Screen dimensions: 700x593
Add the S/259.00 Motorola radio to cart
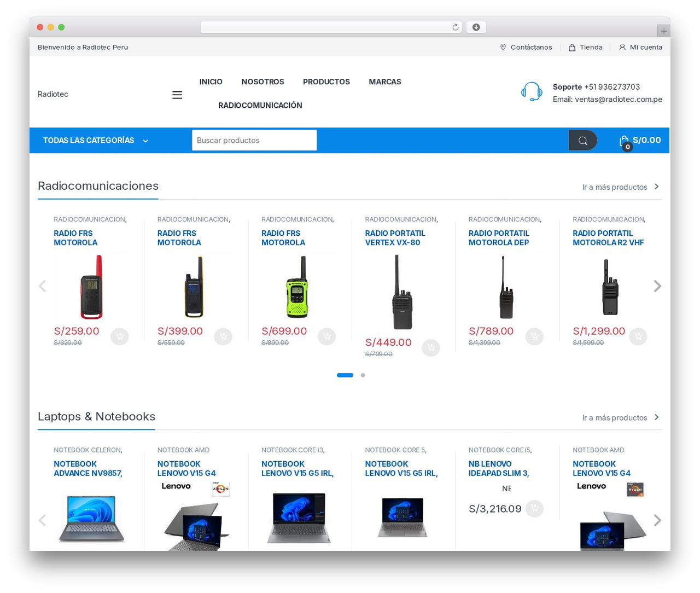coord(120,336)
